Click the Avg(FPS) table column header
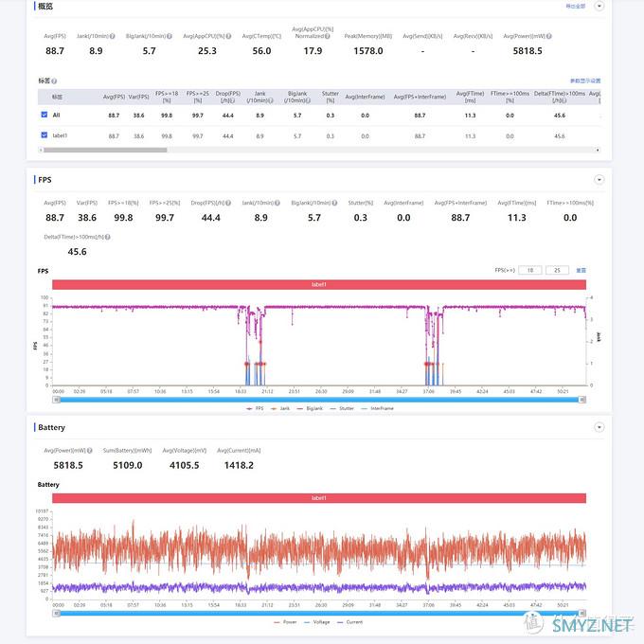 pyautogui.click(x=114, y=97)
